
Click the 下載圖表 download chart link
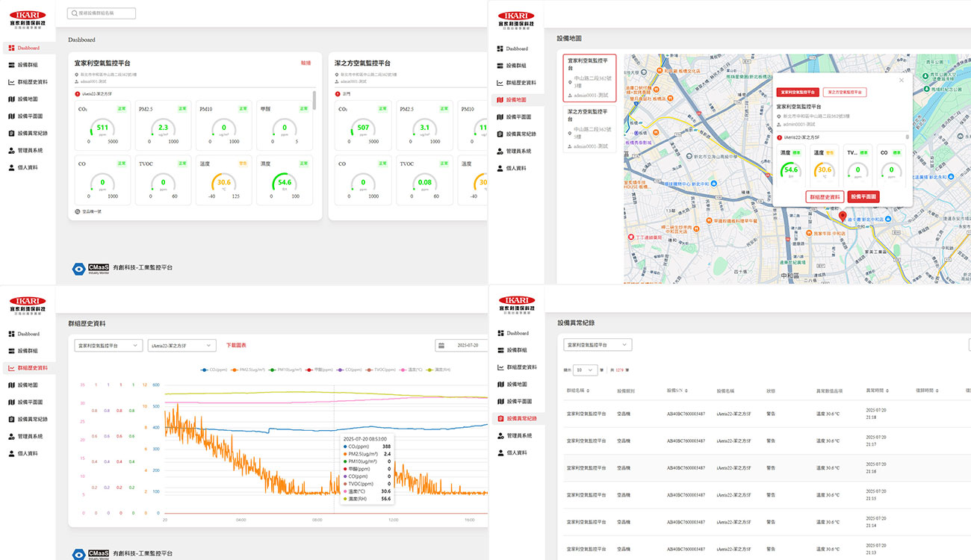[236, 346]
